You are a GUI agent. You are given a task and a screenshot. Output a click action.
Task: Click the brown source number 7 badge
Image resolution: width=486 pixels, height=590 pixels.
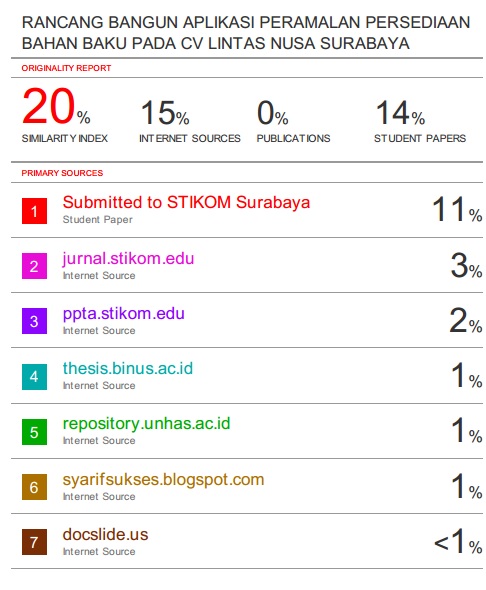tap(34, 542)
